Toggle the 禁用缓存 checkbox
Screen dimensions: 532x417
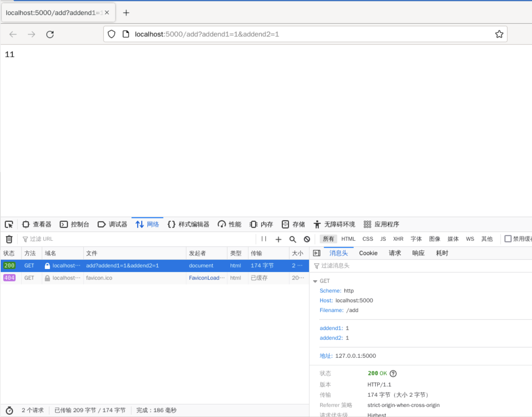pyautogui.click(x=508, y=239)
